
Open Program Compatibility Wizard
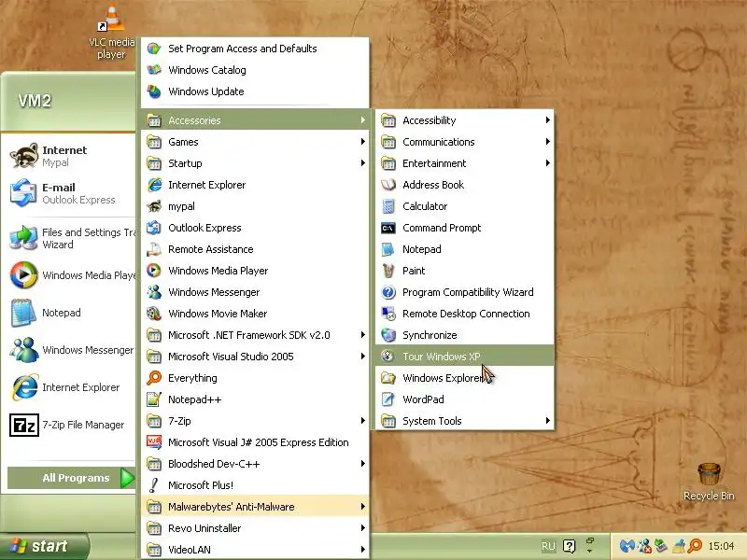464,292
